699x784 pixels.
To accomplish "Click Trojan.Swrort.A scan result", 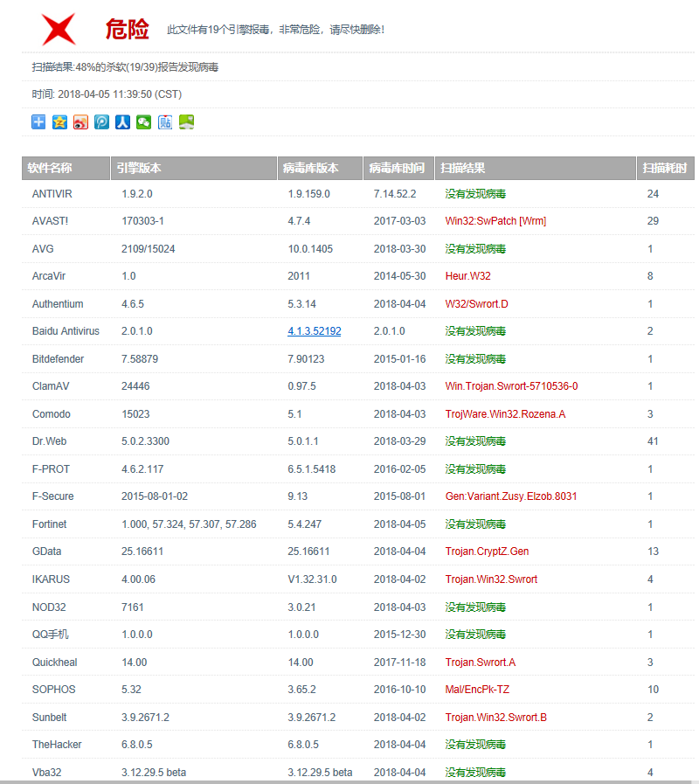I will [x=480, y=662].
